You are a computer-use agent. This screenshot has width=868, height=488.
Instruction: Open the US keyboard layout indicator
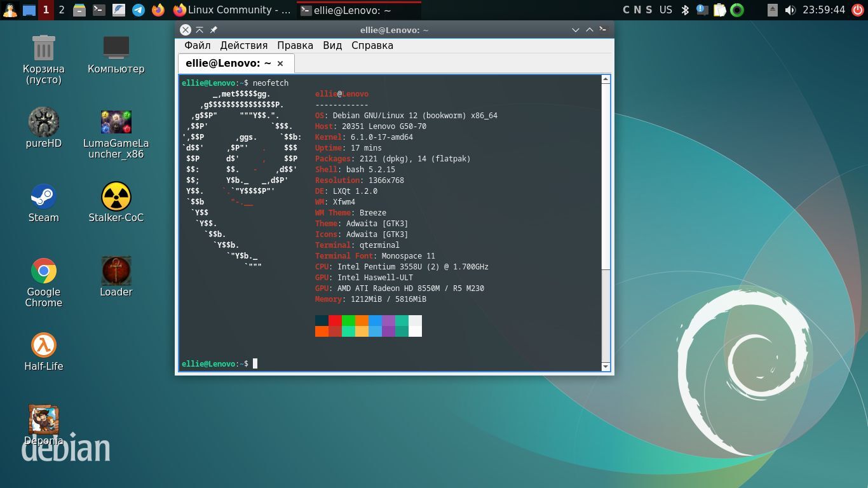(x=665, y=10)
